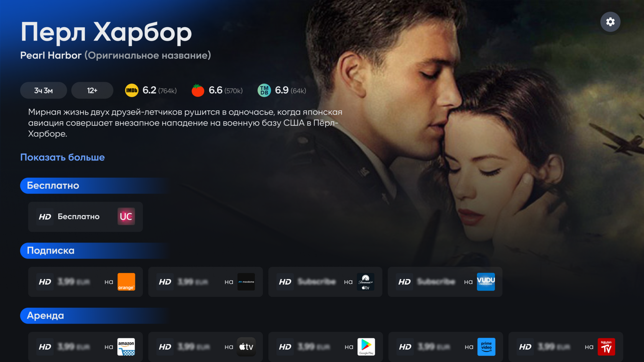
Task: Click the 3ч 3м duration badge
Action: [x=44, y=90]
